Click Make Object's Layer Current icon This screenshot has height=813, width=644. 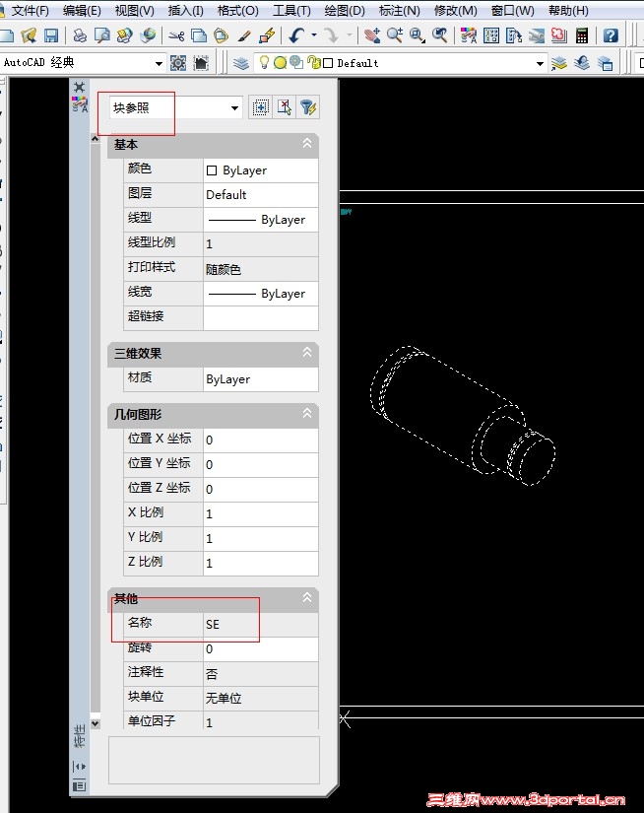tap(559, 63)
